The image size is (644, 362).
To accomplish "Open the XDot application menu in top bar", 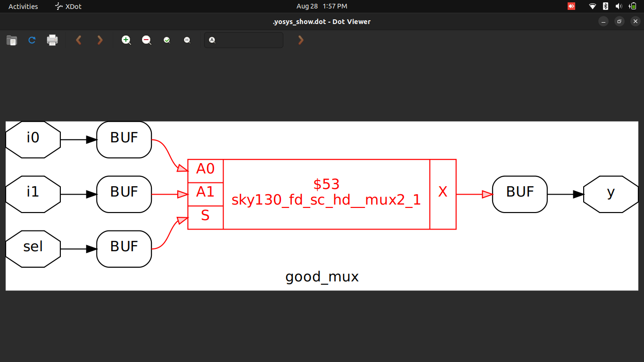I will click(x=68, y=6).
